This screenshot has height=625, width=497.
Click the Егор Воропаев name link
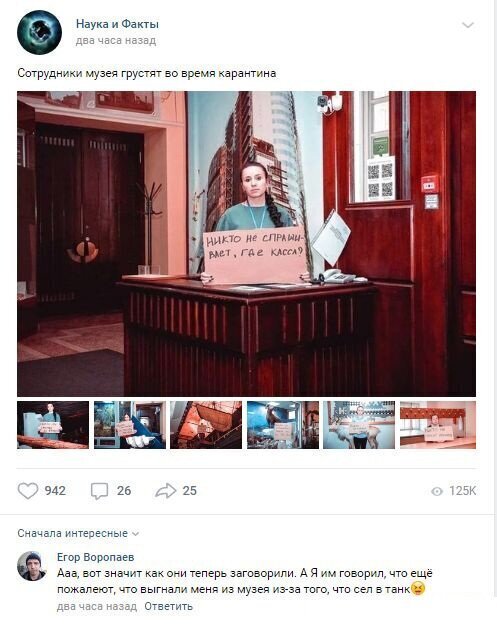(96, 557)
